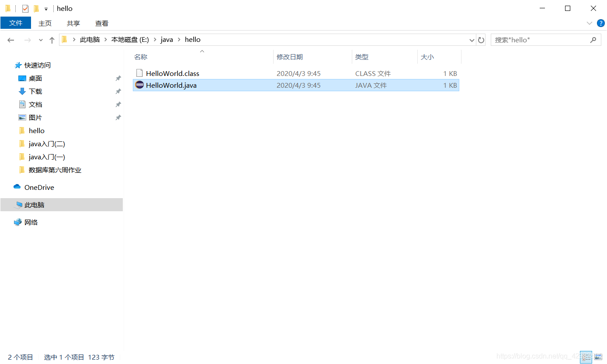Viewport: 607px width, 364px height.
Task: Expand the ribbon with the chevron arrow
Action: coord(589,23)
